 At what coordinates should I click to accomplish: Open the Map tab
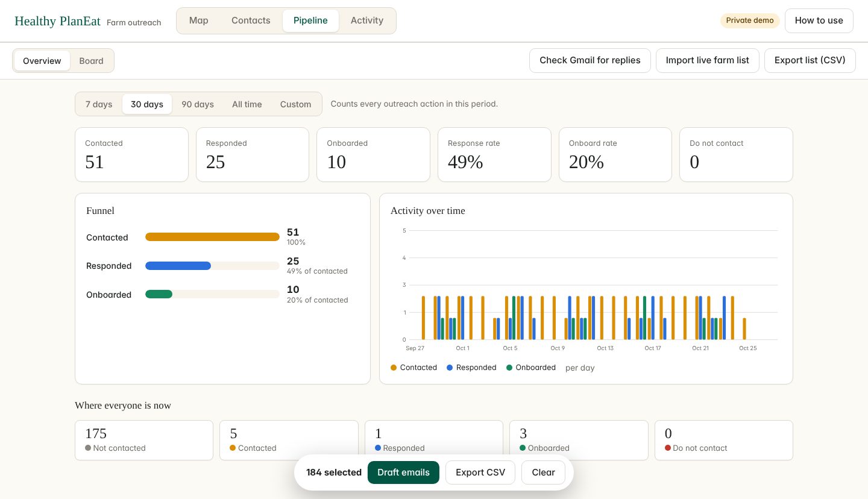click(x=198, y=20)
